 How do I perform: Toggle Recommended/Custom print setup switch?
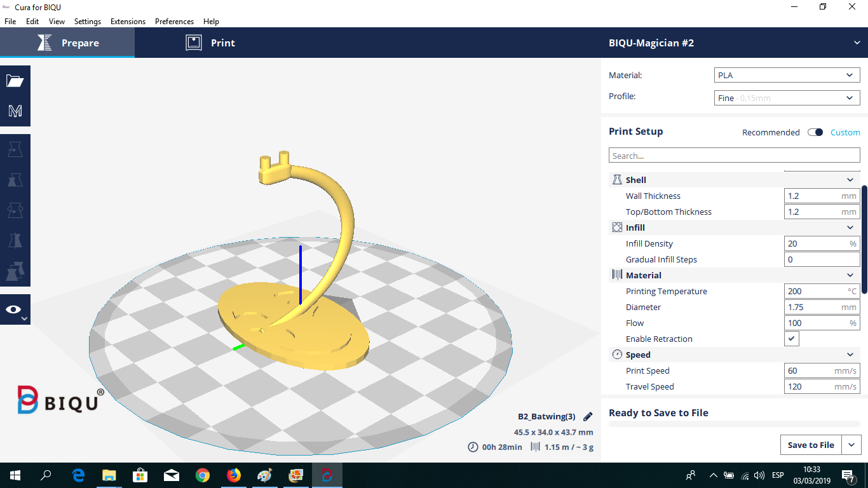pos(815,132)
